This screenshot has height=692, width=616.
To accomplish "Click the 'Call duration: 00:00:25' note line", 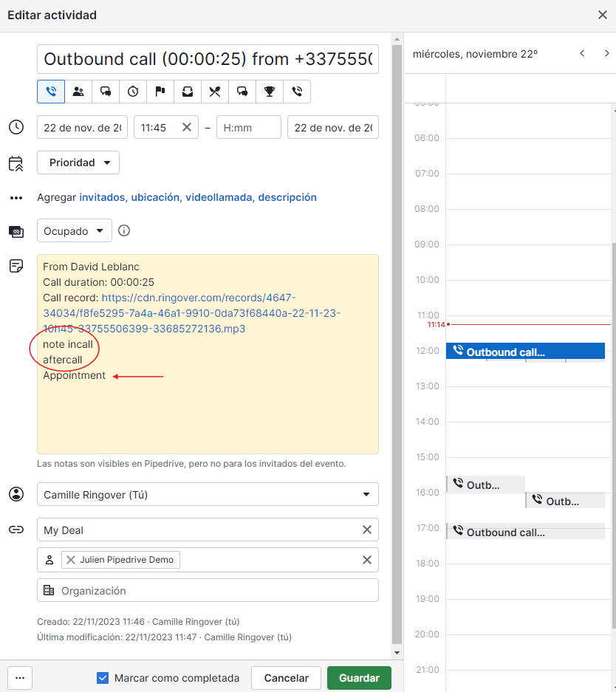I will tap(98, 282).
